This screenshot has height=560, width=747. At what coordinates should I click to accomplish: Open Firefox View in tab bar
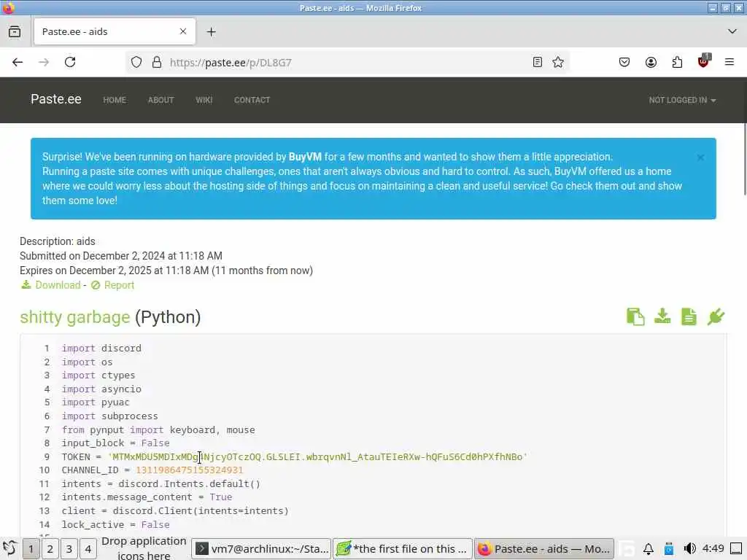coord(15,32)
